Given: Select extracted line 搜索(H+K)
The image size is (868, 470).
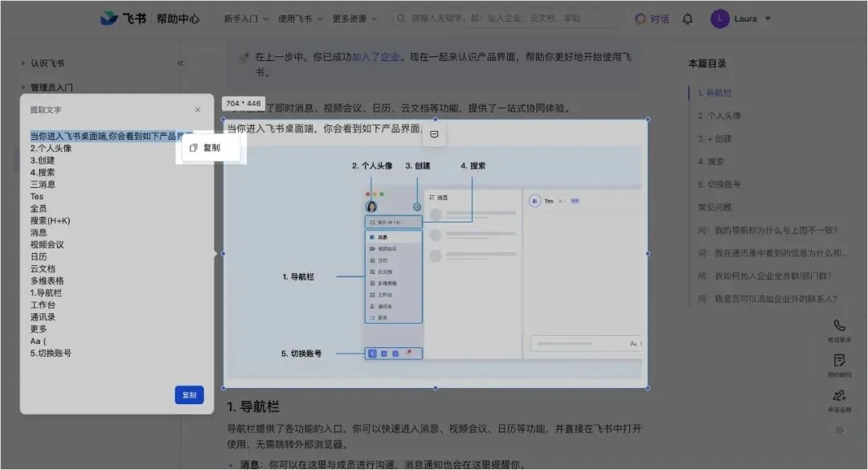Looking at the screenshot, I should tap(50, 220).
